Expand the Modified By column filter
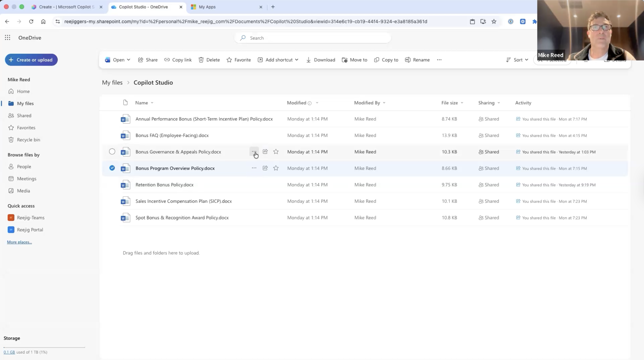644x360 pixels. tap(384, 103)
